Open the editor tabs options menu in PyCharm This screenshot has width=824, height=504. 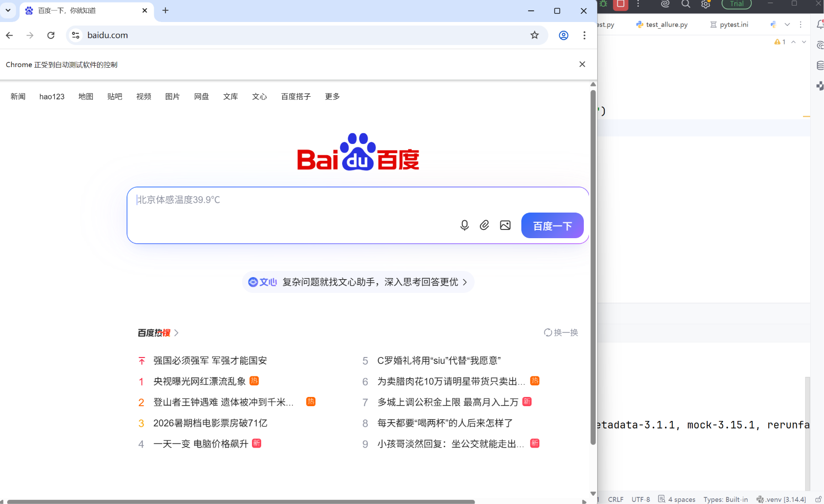[800, 24]
